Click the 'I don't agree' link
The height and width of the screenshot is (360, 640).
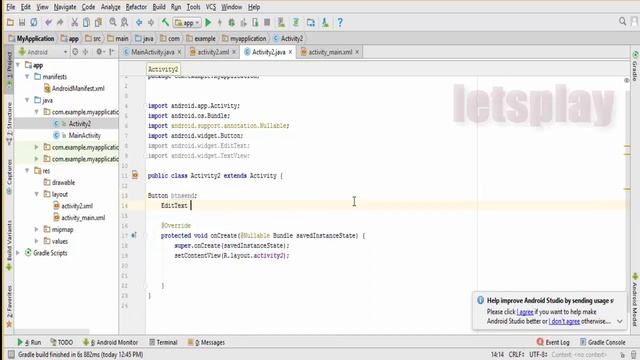[x=564, y=322]
